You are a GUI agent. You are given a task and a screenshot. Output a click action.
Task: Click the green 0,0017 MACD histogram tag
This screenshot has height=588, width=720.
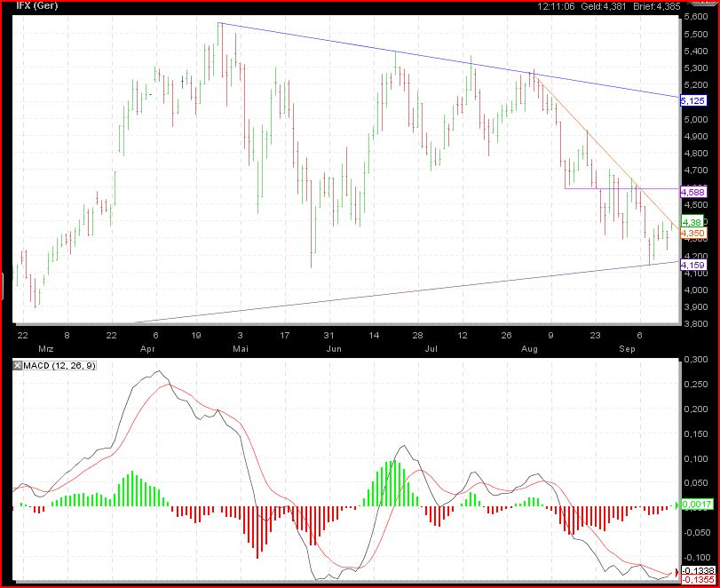[x=694, y=505]
